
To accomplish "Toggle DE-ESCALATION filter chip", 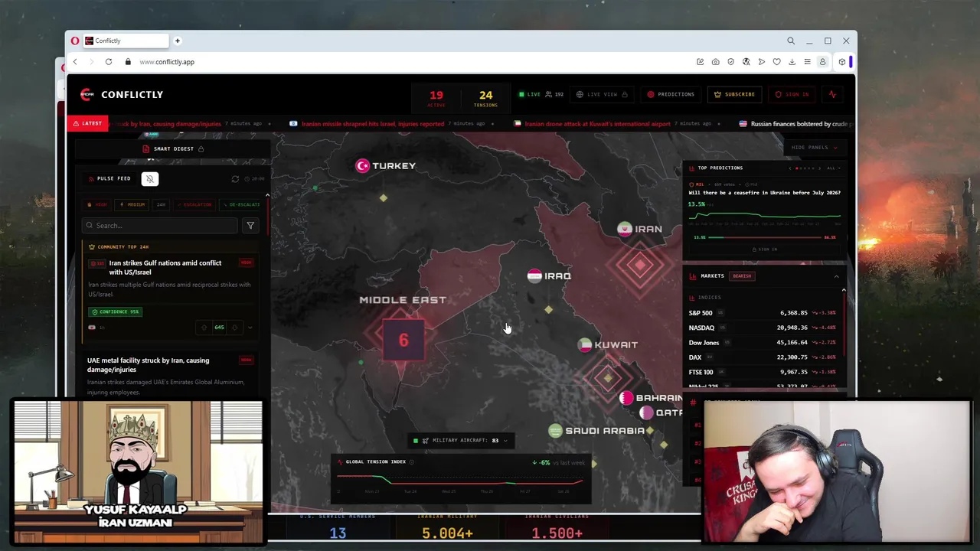I will point(241,204).
